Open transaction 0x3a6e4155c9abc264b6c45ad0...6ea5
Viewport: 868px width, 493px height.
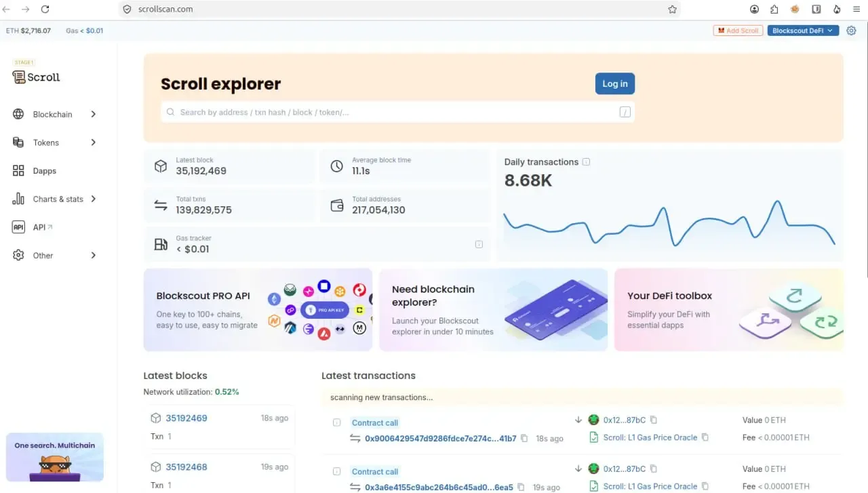(439, 487)
